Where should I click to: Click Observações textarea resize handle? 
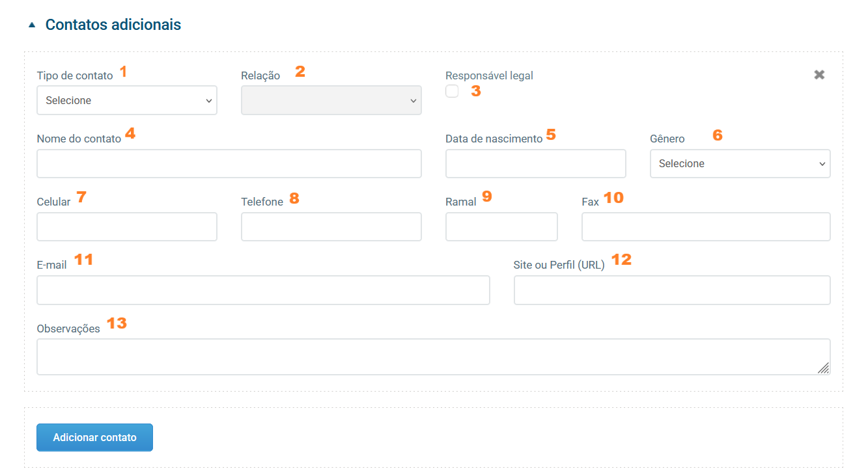[x=824, y=368]
